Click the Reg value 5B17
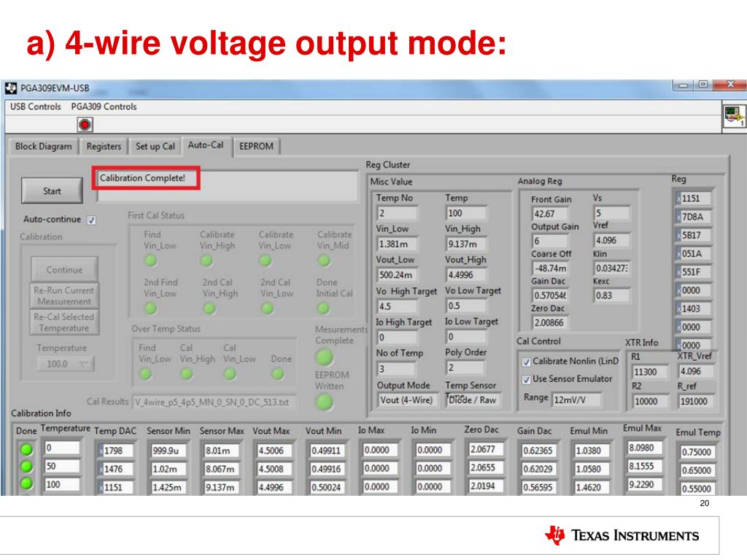This screenshot has height=560, width=747. (694, 235)
